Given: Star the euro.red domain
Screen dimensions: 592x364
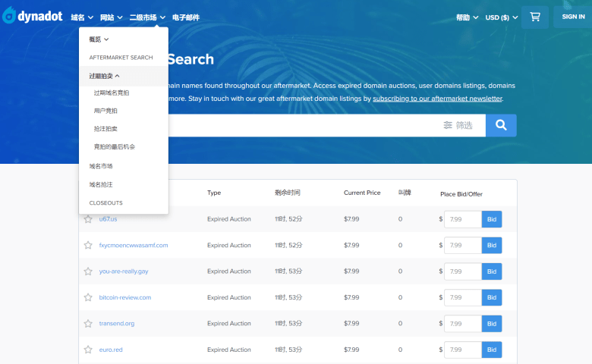Looking at the screenshot, I should click(x=88, y=350).
